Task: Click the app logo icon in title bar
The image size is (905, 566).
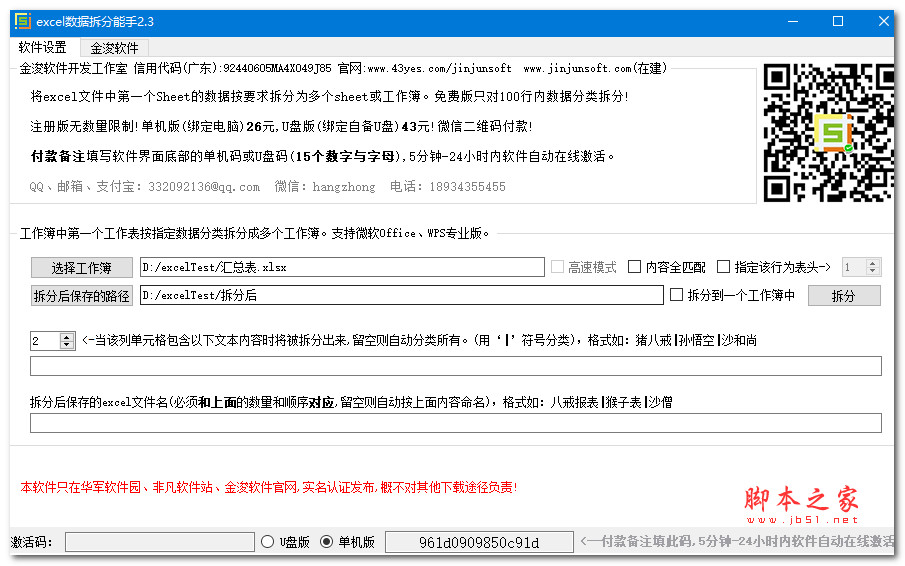Action: point(23,21)
